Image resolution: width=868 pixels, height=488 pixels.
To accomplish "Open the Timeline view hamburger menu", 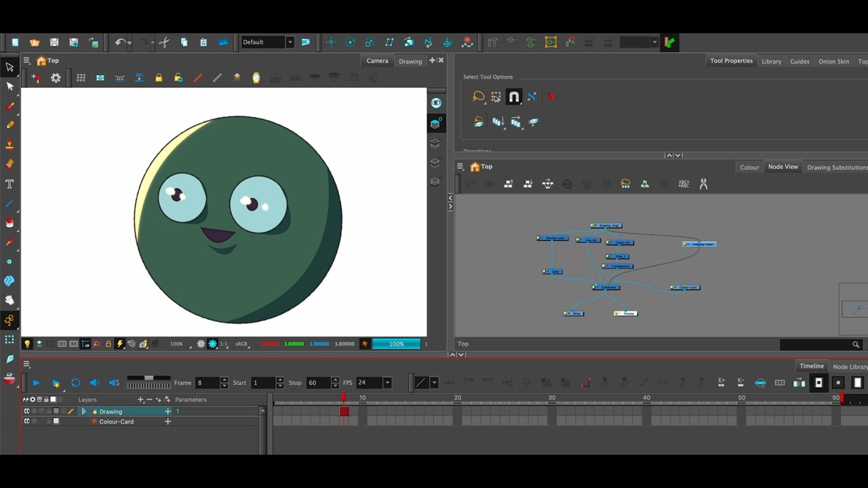I will point(26,365).
